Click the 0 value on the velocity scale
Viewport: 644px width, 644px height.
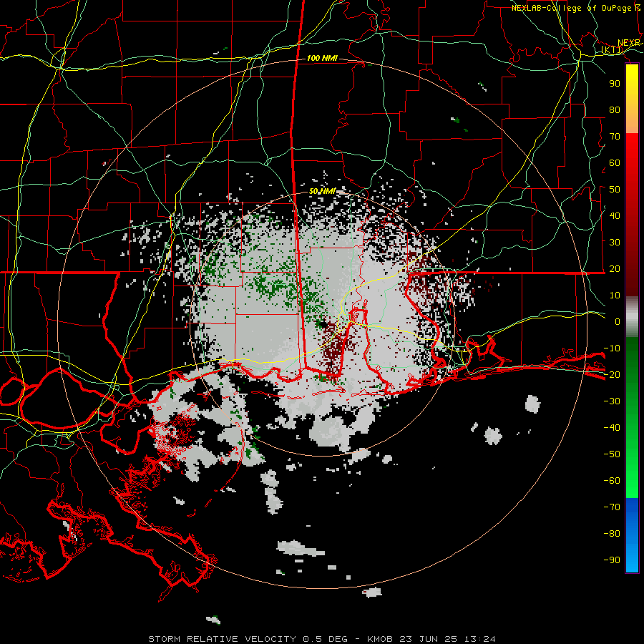[618, 322]
